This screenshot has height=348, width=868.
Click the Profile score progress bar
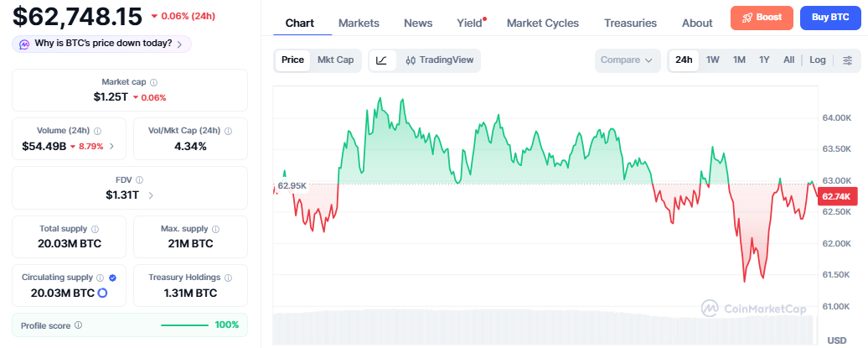tap(184, 325)
